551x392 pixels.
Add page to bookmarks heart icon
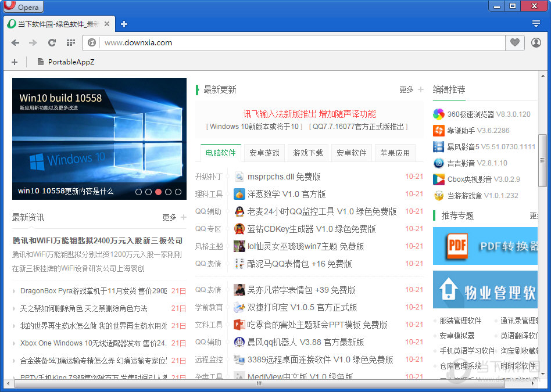(514, 42)
